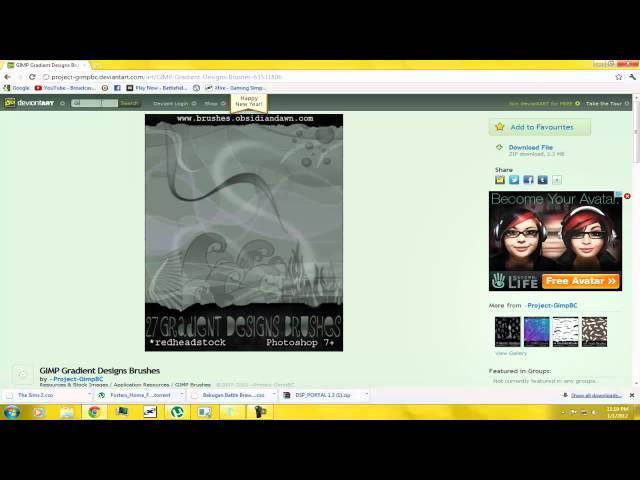Click the Download File link
This screenshot has width=640, height=480.
(x=530, y=147)
